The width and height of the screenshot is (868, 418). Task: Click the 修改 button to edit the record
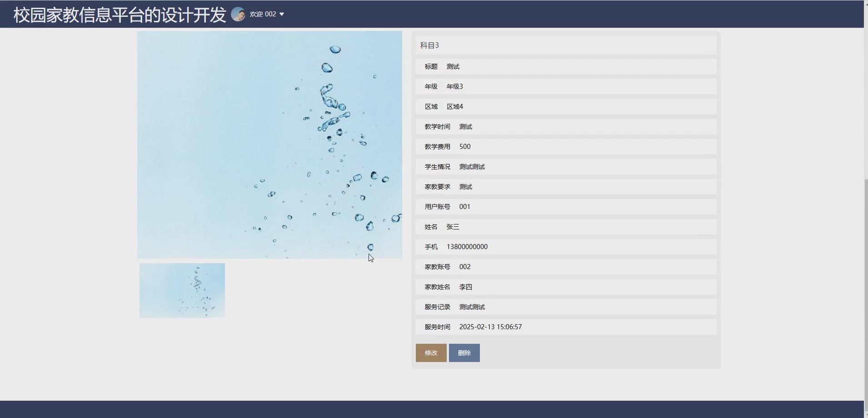tap(430, 353)
